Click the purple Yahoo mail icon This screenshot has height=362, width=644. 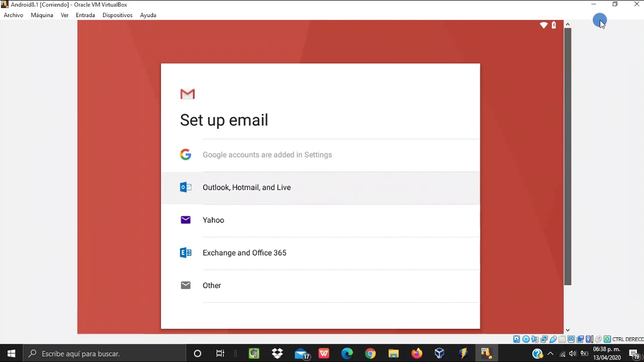tap(186, 220)
